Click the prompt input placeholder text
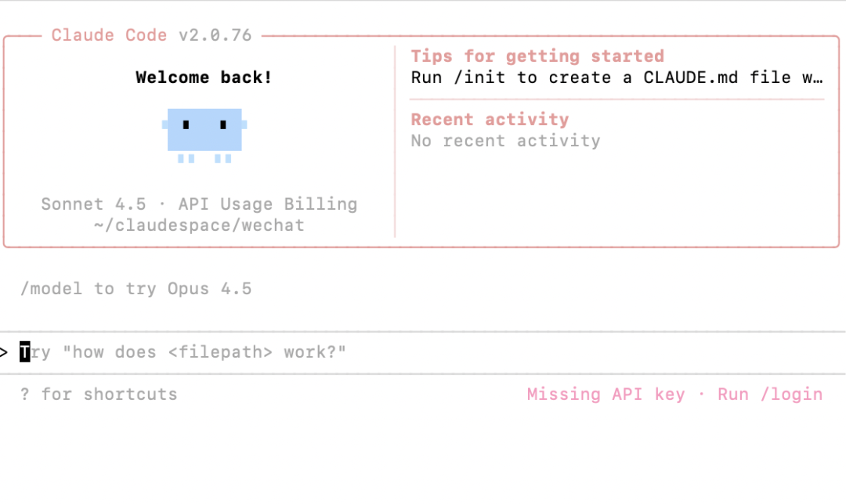 coord(188,353)
